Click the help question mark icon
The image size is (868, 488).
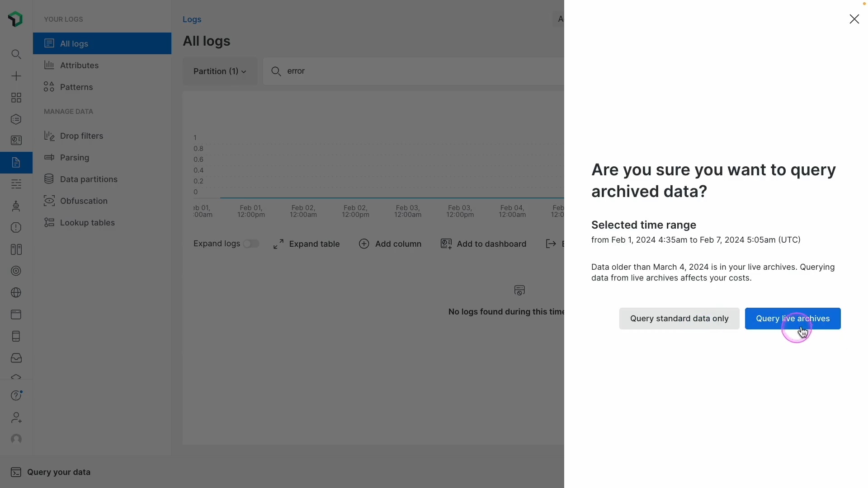pos(16,395)
